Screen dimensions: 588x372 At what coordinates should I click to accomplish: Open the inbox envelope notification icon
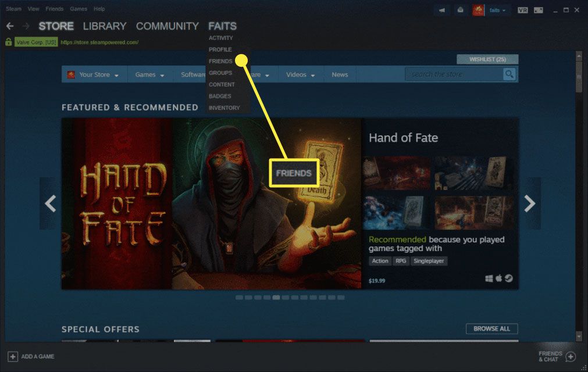(461, 10)
